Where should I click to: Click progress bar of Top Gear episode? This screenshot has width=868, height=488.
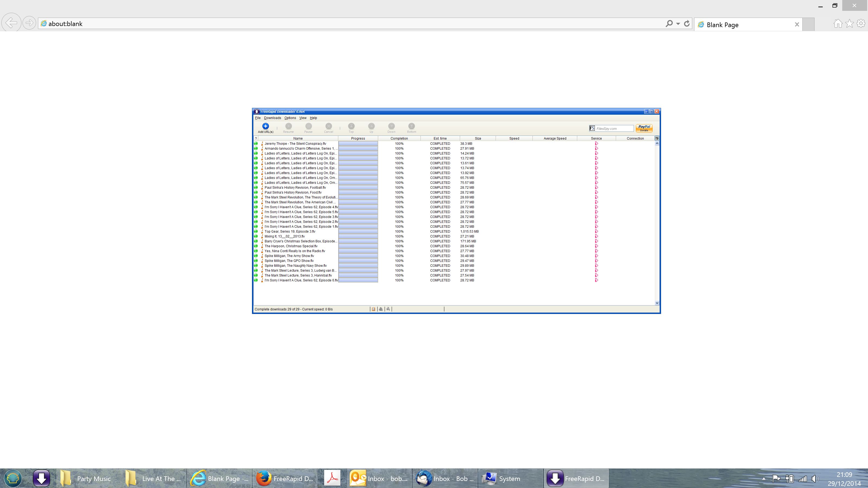tap(358, 231)
